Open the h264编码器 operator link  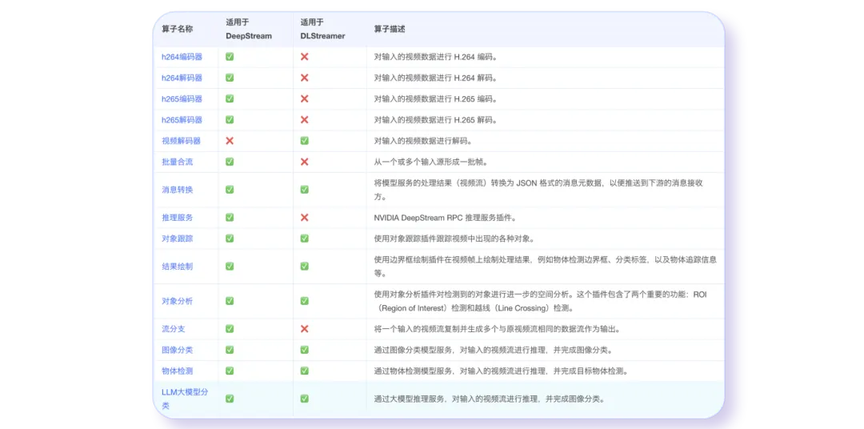(182, 57)
